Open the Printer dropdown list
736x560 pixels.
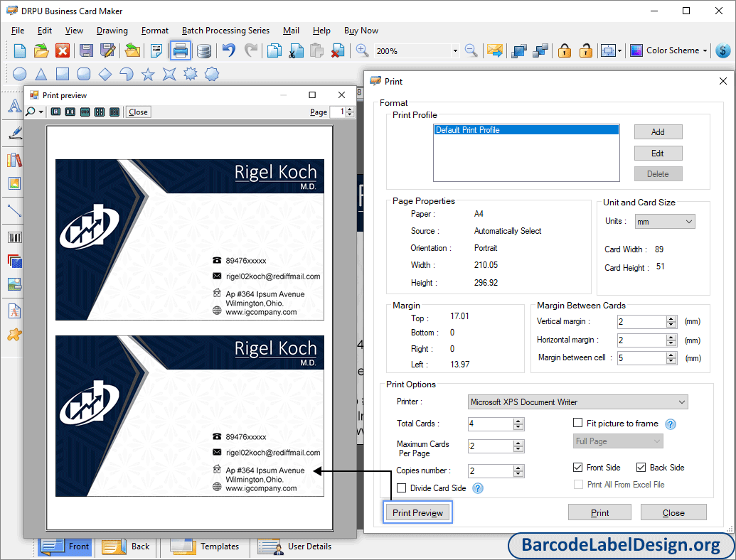(x=578, y=402)
